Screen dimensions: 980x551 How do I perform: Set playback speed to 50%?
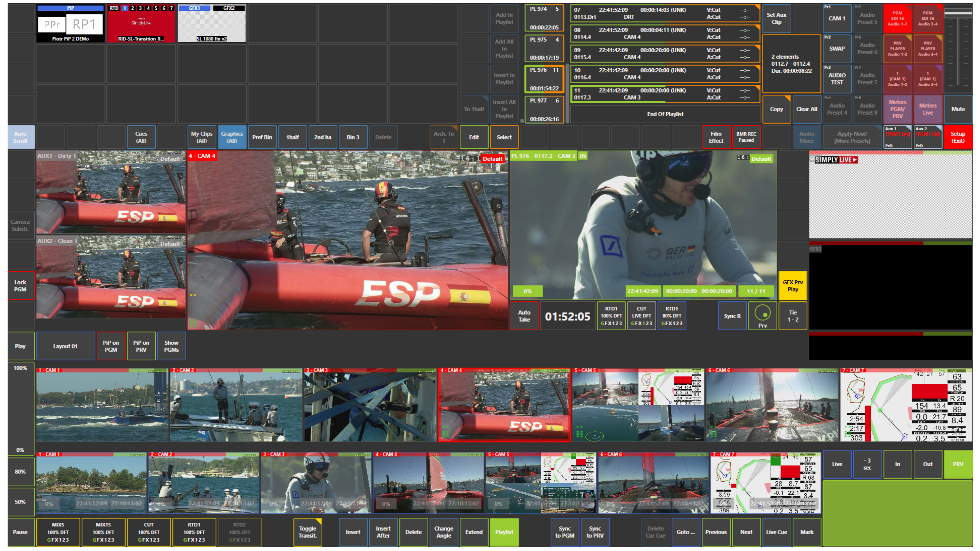[x=20, y=502]
